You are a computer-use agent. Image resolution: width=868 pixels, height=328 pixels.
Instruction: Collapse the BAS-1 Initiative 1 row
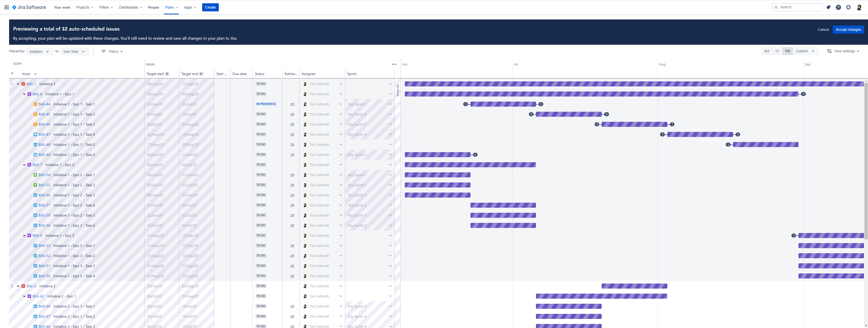(x=18, y=84)
